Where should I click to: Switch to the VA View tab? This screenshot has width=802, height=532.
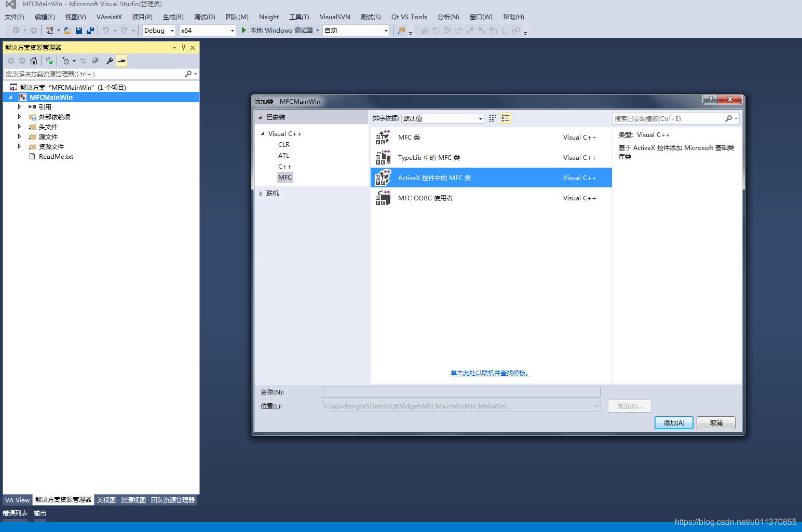pos(18,500)
